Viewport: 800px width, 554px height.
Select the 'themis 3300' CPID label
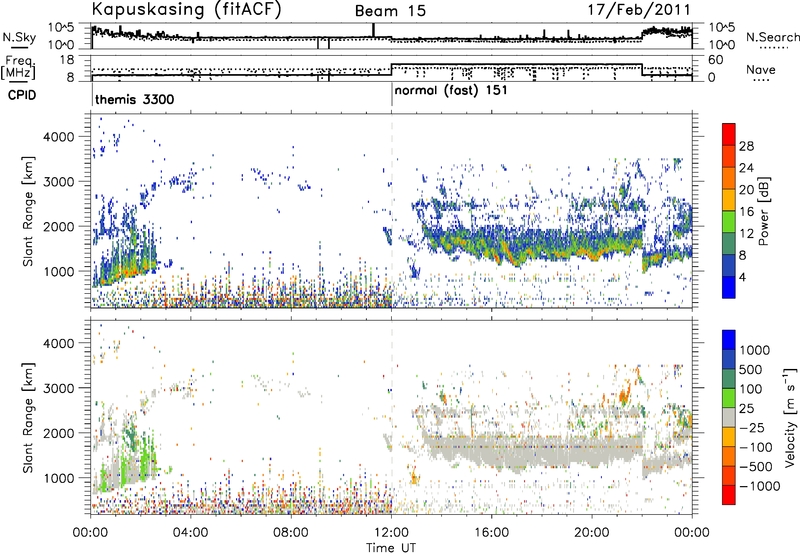[135, 99]
